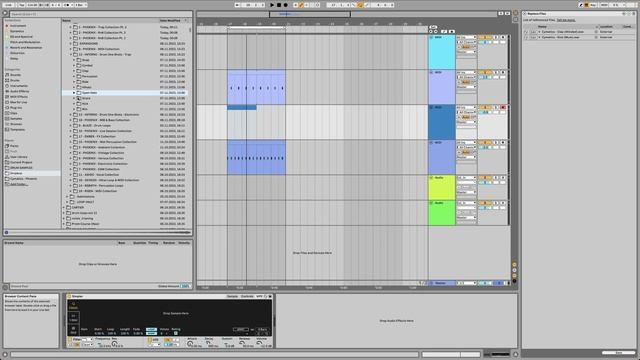640x360 pixels.
Task: Toggle Simpler's LFO on/off switch
Action: coord(149,339)
